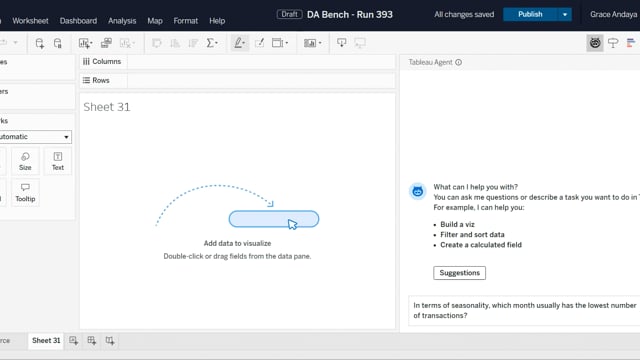The height and width of the screenshot is (360, 640).
Task: Expand the Highlight dropdown arrow
Action: 244,43
